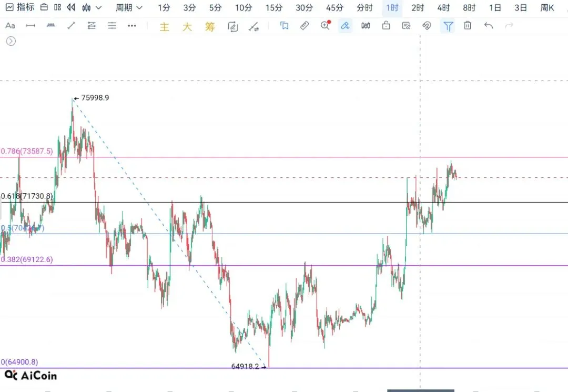Select the ruler measurement tool
Viewport: 568px width, 392px height.
[305, 25]
